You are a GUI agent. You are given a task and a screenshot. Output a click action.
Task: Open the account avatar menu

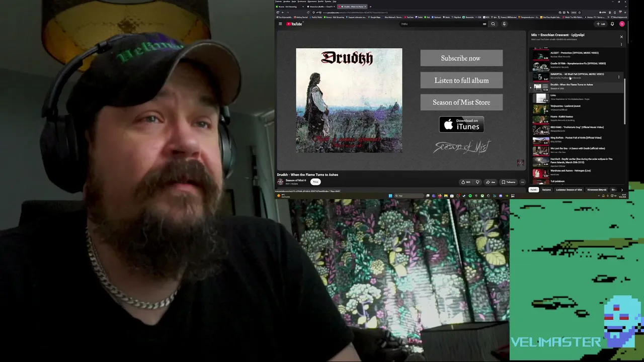point(622,24)
